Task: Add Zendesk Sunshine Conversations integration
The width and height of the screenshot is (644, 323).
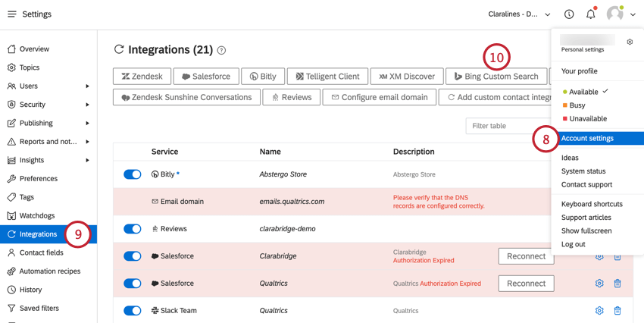Action: pyautogui.click(x=186, y=97)
